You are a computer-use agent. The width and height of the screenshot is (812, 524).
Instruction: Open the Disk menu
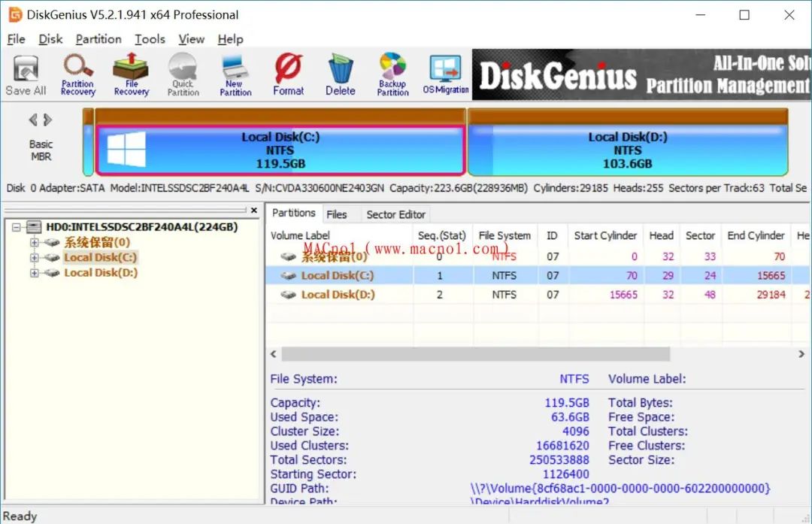point(50,39)
